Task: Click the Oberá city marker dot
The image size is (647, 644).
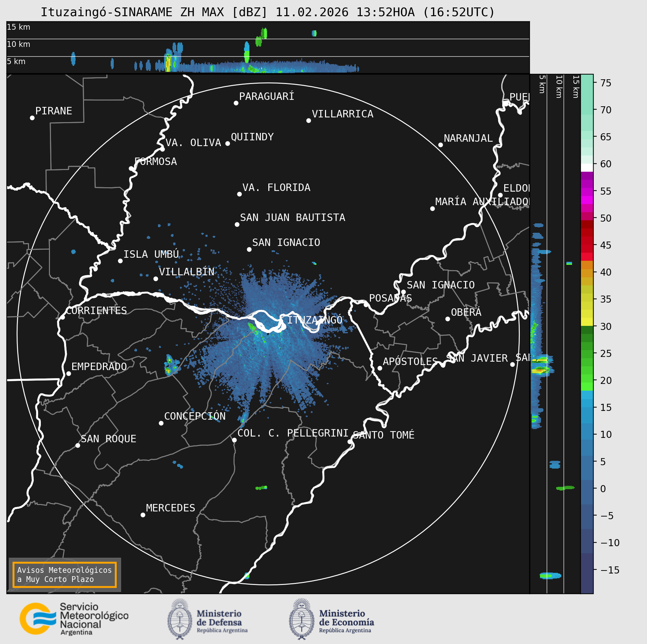Action: click(x=448, y=319)
